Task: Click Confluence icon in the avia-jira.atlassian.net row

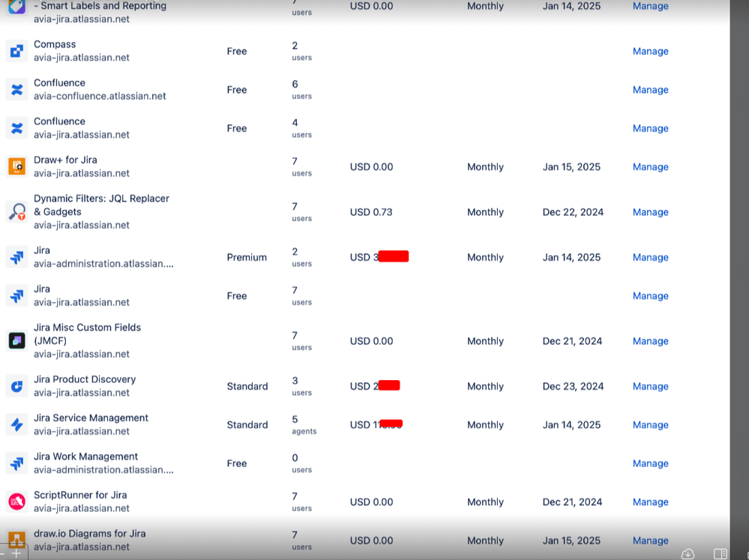Action: 16,128
